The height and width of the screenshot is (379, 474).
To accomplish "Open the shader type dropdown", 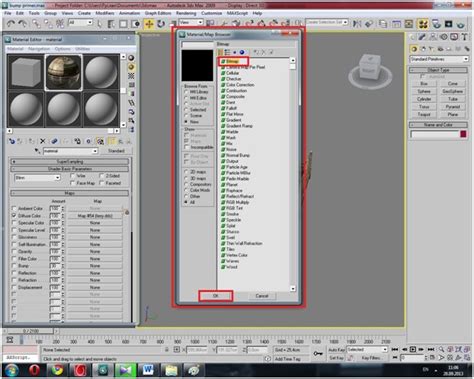I will point(37,178).
